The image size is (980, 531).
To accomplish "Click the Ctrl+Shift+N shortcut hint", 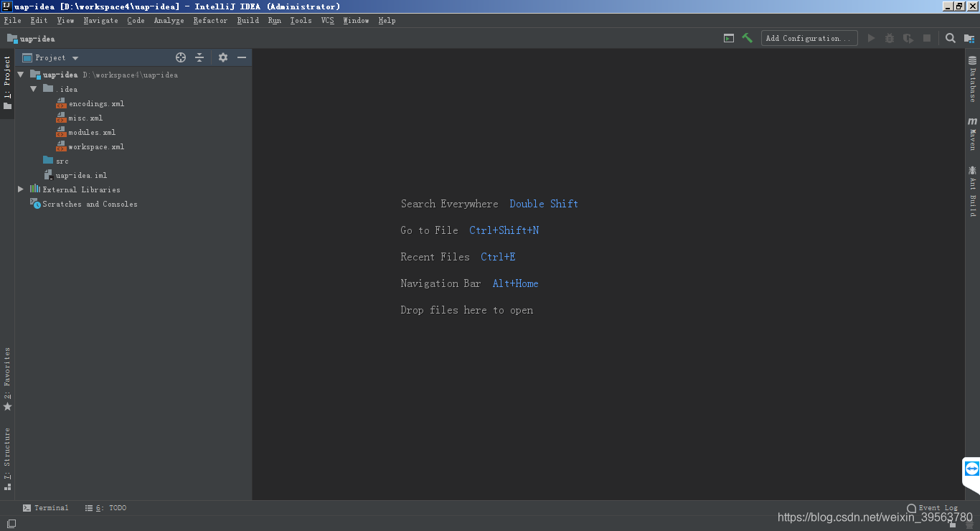I will coord(504,230).
